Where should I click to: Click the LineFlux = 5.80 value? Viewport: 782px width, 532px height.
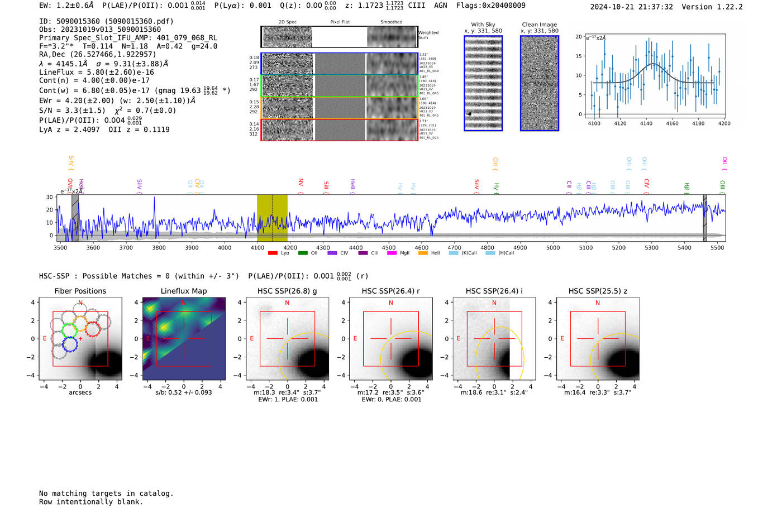(96, 72)
